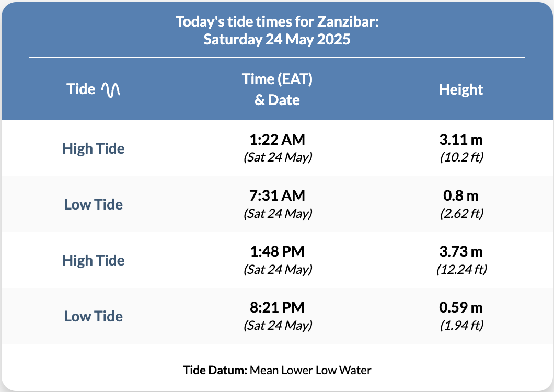Image resolution: width=554 pixels, height=392 pixels.
Task: Click the 7:31 AM tide time
Action: click(277, 196)
